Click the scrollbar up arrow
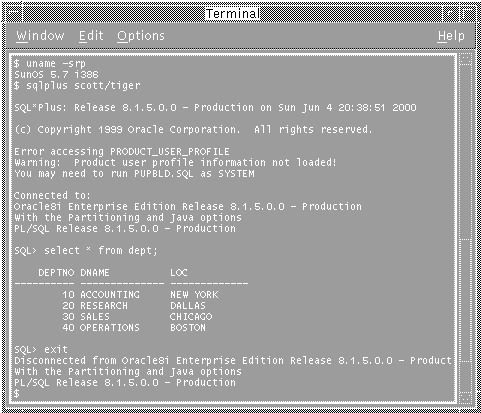This screenshot has height=413, width=481. (x=465, y=60)
